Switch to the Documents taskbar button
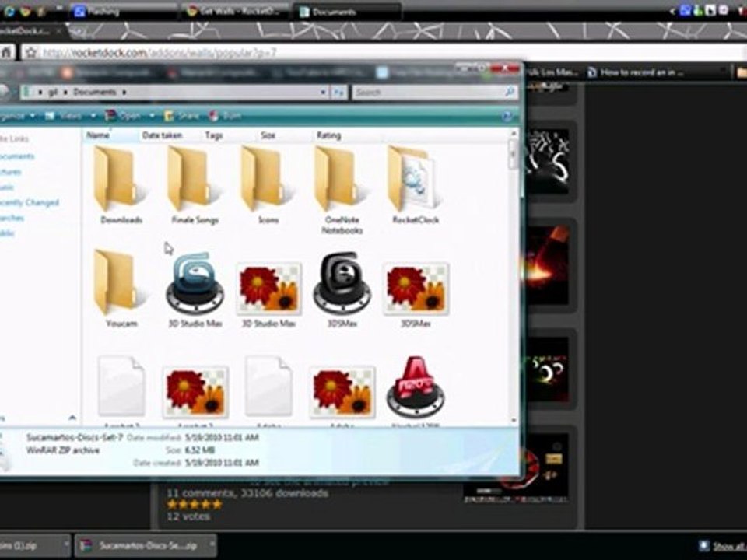747x560 pixels. 347,12
